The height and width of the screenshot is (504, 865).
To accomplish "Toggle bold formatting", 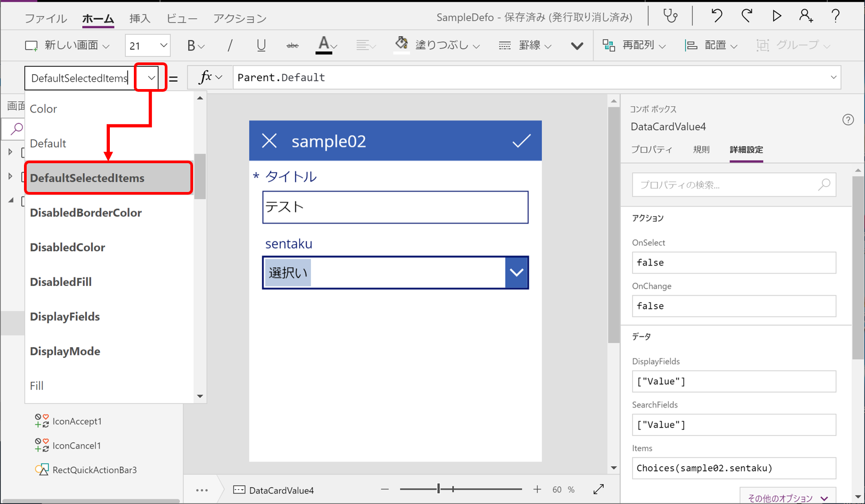I will point(191,45).
